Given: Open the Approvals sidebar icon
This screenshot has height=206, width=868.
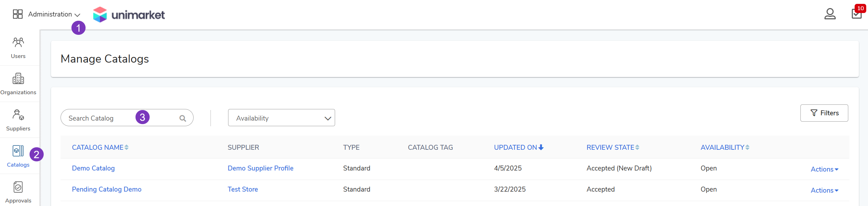Looking at the screenshot, I should pos(18,187).
